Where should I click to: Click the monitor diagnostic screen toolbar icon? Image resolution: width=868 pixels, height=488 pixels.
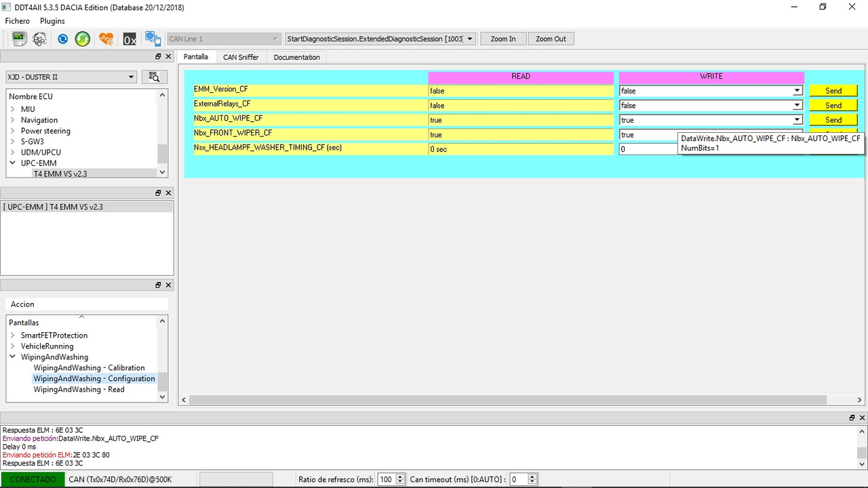coord(19,39)
